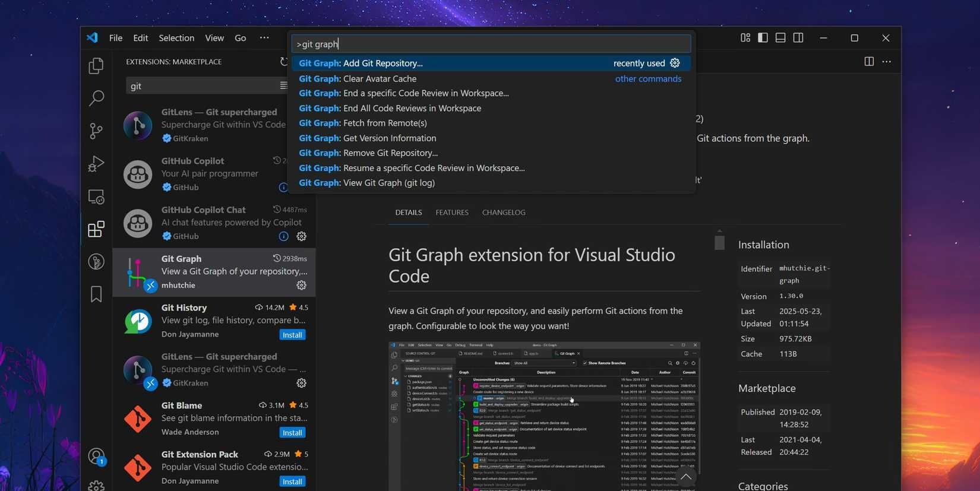Open the Search view in activity bar
Image resolution: width=980 pixels, height=491 pixels.
point(96,98)
